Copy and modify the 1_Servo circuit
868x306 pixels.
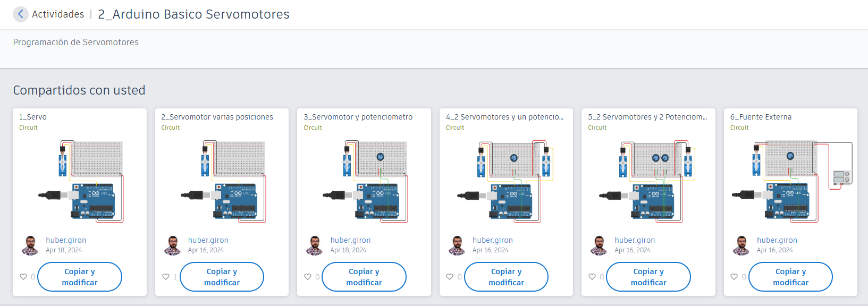tap(80, 277)
